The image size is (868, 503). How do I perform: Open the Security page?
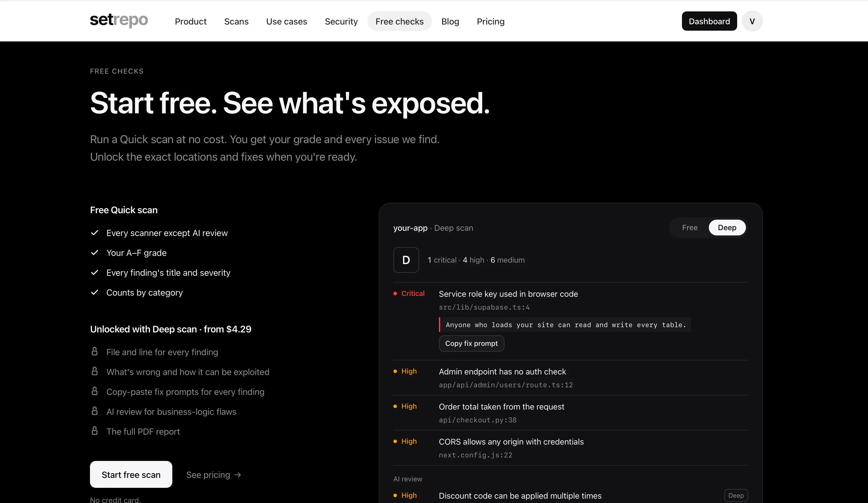[x=341, y=21]
